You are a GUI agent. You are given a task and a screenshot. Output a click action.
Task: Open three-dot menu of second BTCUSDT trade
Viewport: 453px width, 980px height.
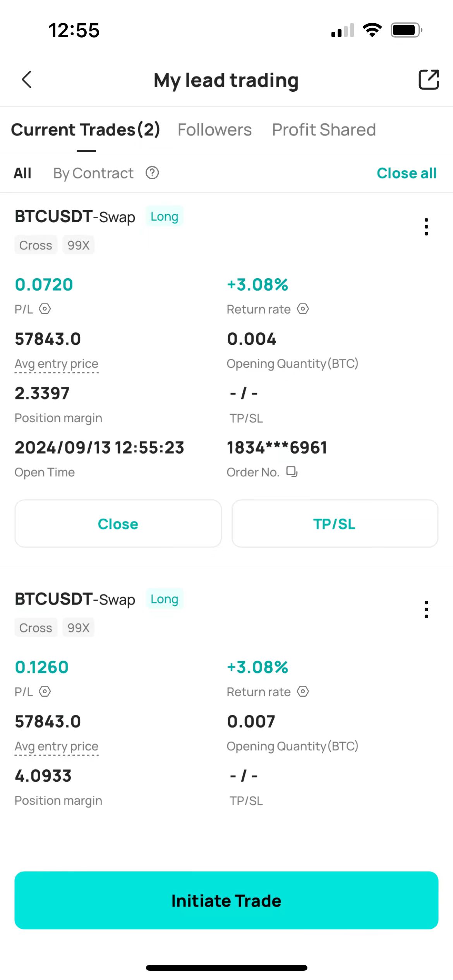(426, 609)
